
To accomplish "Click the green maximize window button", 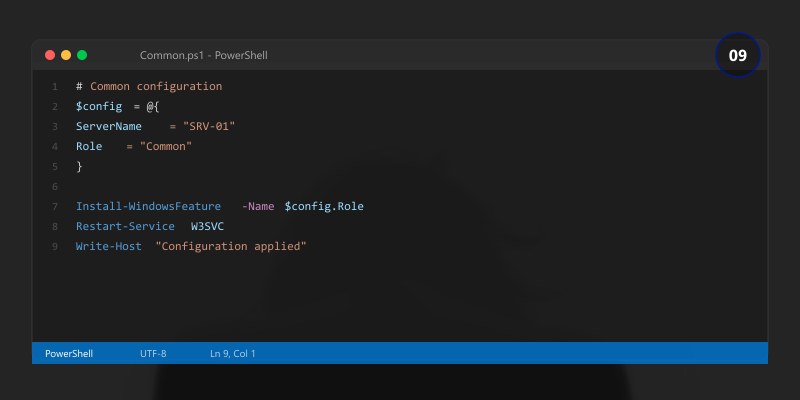I will [82, 55].
